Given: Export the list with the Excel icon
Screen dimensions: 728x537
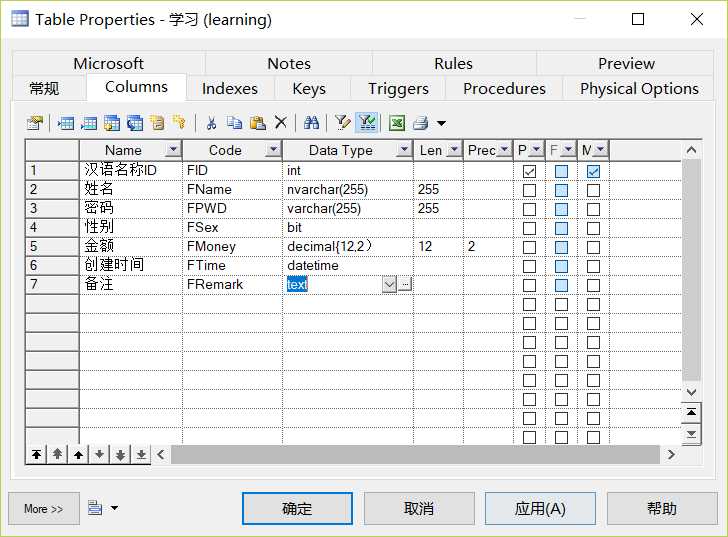Looking at the screenshot, I should pos(397,123).
